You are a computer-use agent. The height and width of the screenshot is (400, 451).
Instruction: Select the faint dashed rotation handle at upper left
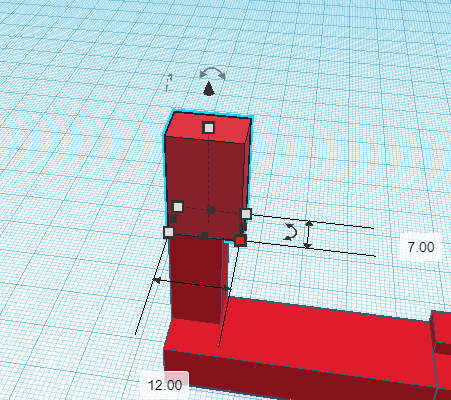click(x=169, y=82)
